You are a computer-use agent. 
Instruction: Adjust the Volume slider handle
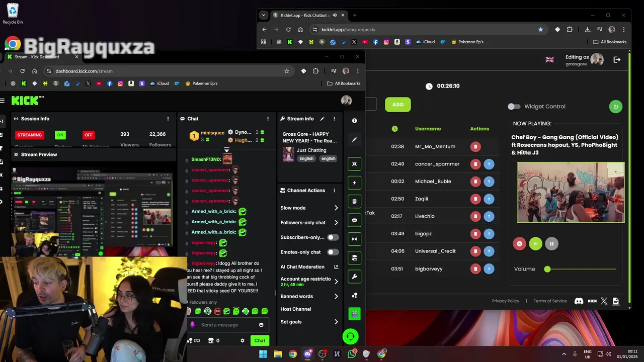(x=547, y=269)
